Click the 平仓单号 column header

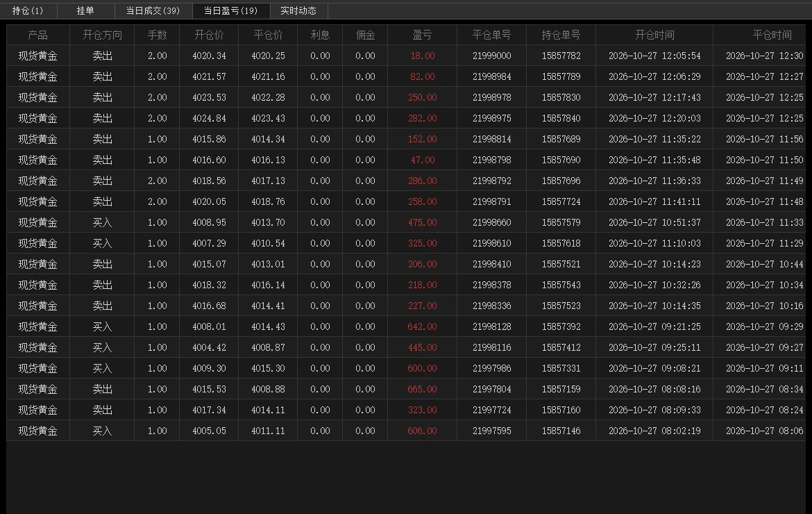[491, 35]
